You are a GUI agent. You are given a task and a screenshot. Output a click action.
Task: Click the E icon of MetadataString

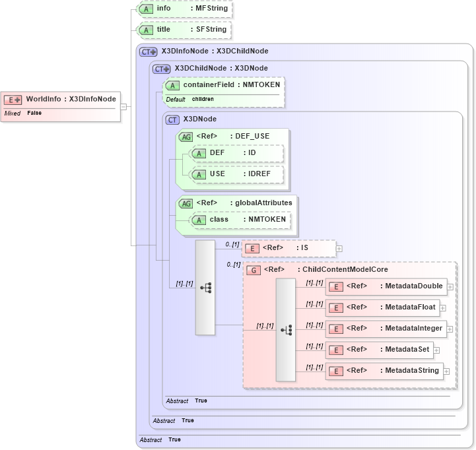pos(336,371)
